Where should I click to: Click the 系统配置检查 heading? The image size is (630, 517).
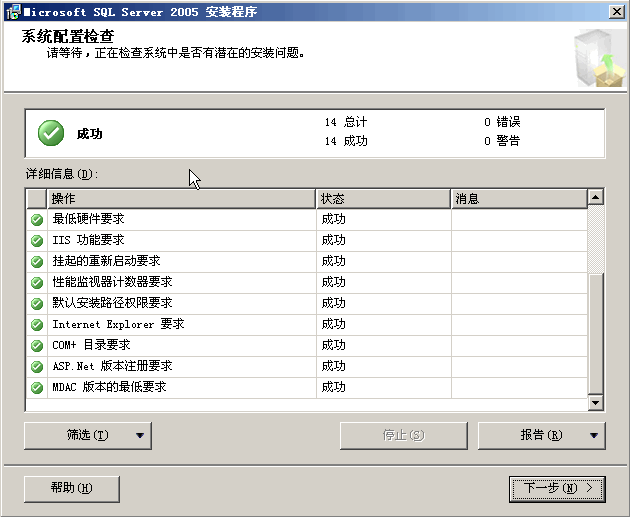(x=68, y=37)
